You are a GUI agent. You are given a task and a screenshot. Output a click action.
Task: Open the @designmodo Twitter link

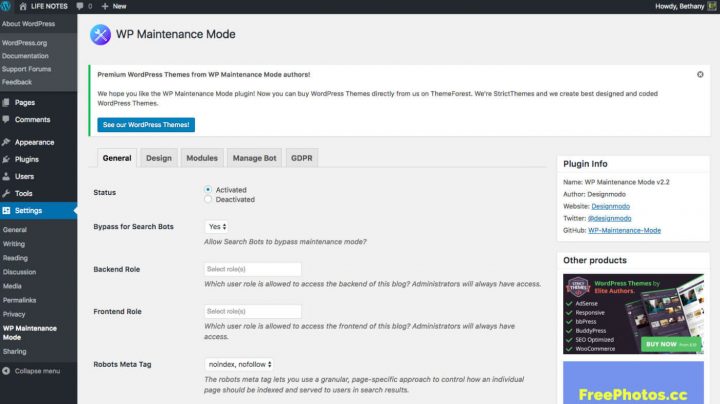click(x=609, y=218)
